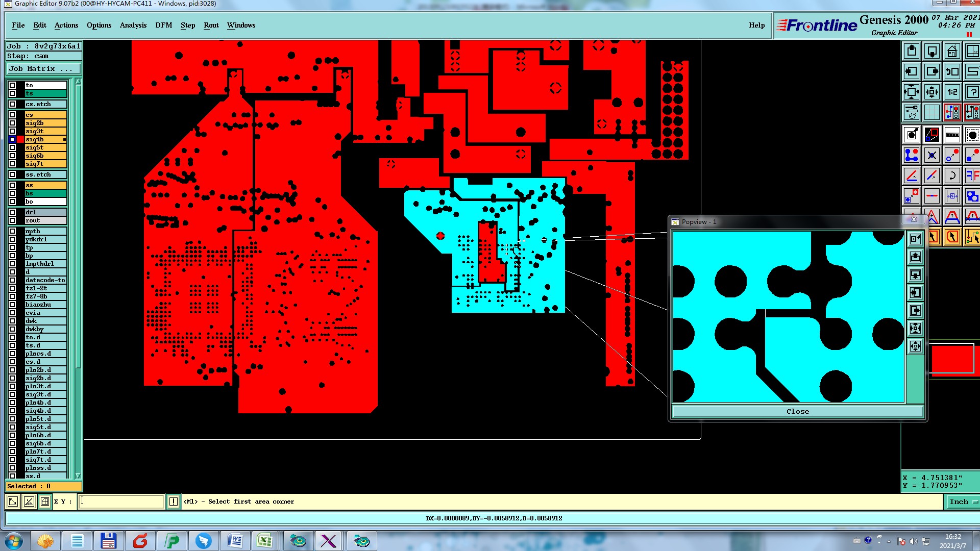This screenshot has width=980, height=551.
Task: Open the Analysis menu
Action: pos(133,26)
